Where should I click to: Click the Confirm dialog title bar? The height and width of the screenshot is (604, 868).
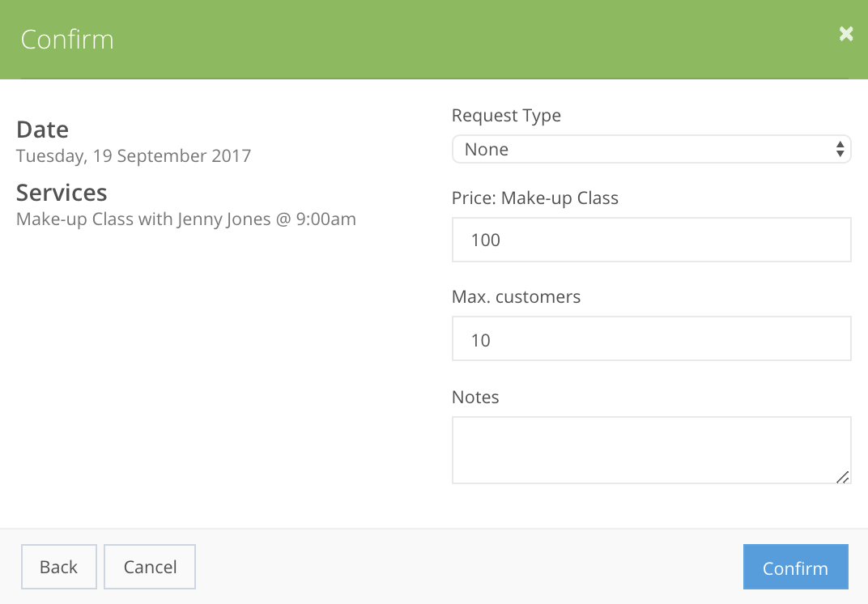pyautogui.click(x=67, y=39)
